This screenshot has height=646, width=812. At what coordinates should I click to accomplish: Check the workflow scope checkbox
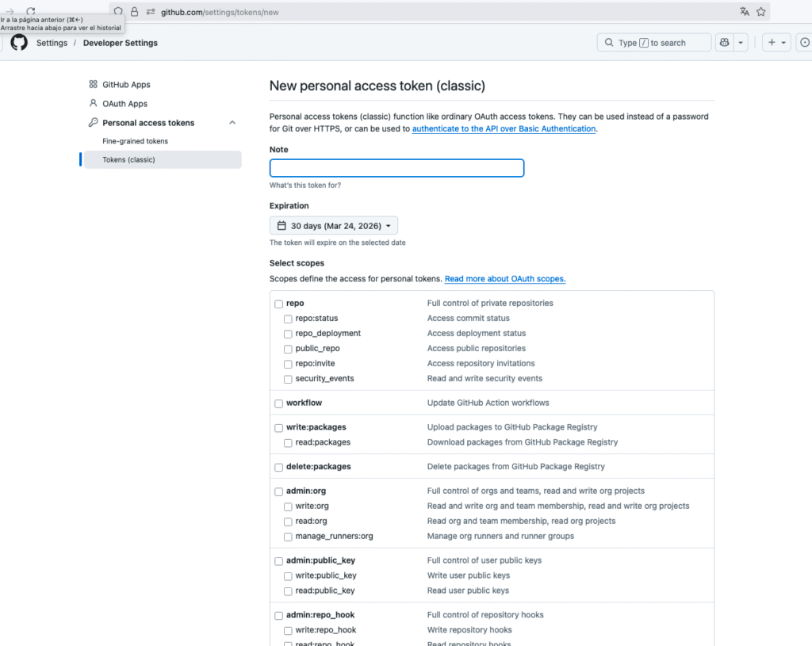(279, 403)
